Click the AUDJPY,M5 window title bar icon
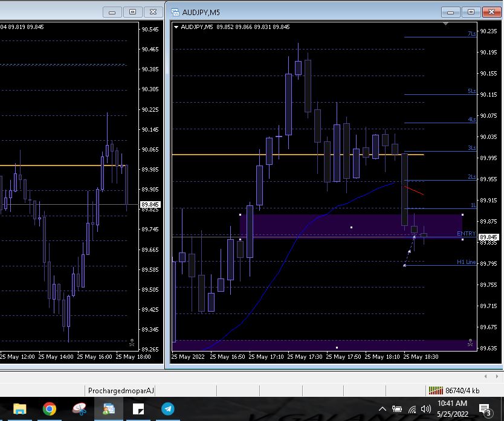This screenshot has height=421, width=504. [175, 11]
